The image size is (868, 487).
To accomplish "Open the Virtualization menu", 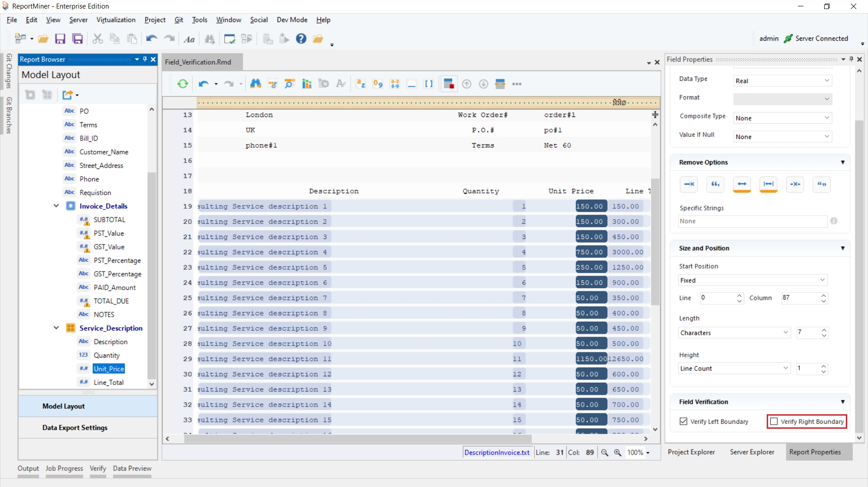I will [x=116, y=20].
